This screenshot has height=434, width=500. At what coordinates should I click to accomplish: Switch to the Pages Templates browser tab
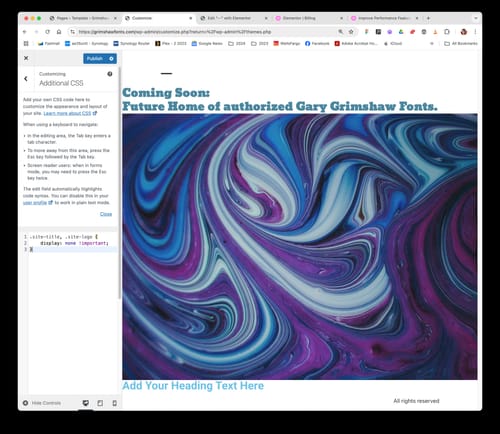(82, 18)
